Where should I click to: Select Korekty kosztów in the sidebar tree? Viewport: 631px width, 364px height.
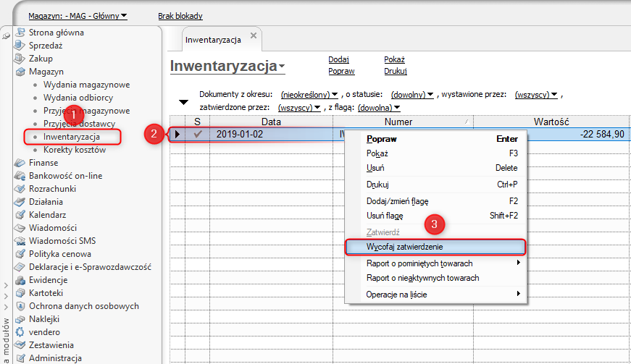pyautogui.click(x=74, y=150)
